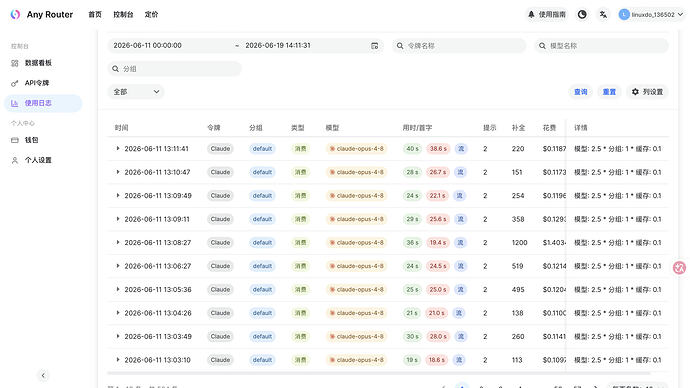Open the API令牌 key icon
This screenshot has height=388, width=690.
tap(15, 83)
